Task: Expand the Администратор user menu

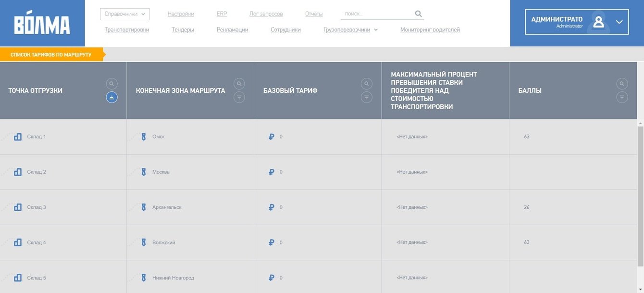Action: pyautogui.click(x=619, y=22)
